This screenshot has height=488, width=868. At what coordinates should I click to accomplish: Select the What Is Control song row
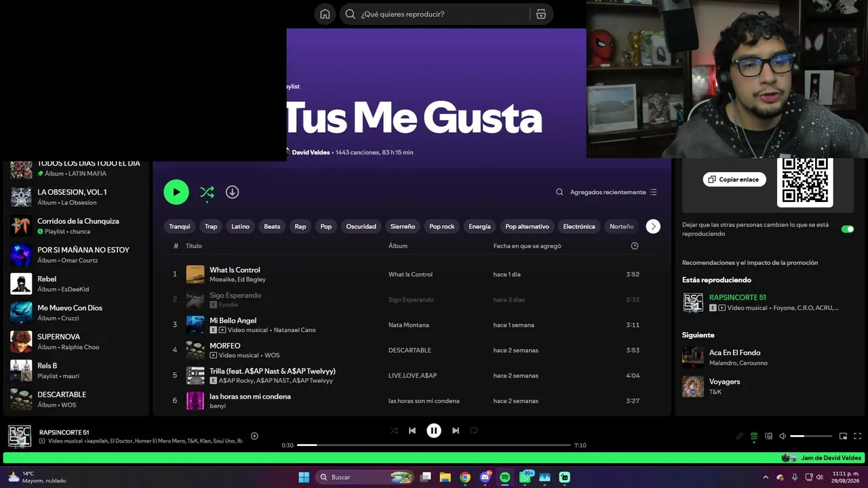tap(412, 274)
